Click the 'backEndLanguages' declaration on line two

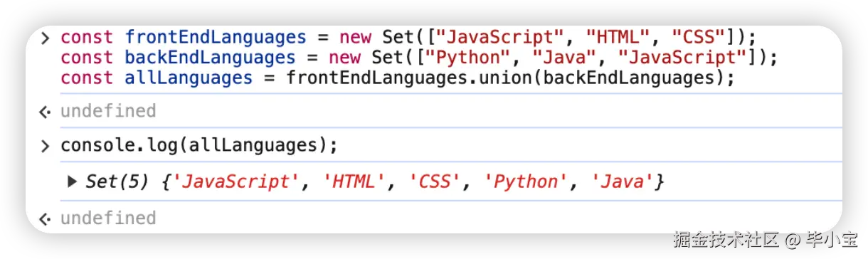point(210,58)
